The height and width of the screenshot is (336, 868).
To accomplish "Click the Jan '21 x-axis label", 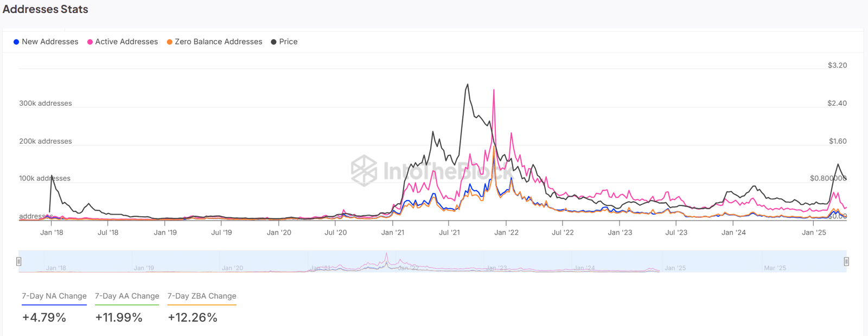I will [x=393, y=232].
